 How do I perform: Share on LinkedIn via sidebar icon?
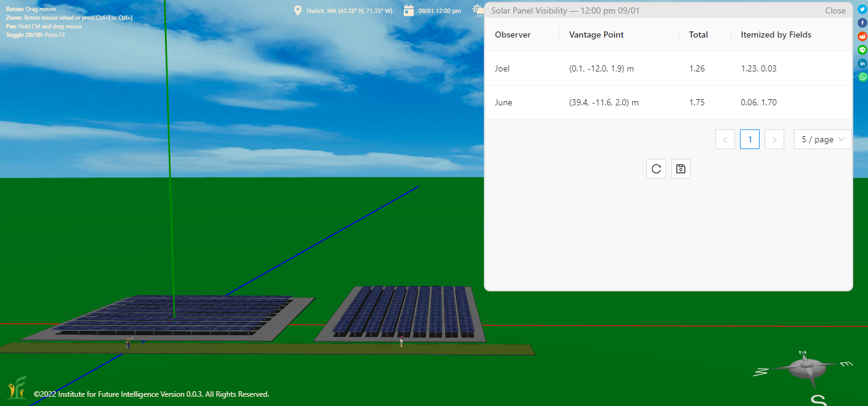click(x=862, y=63)
